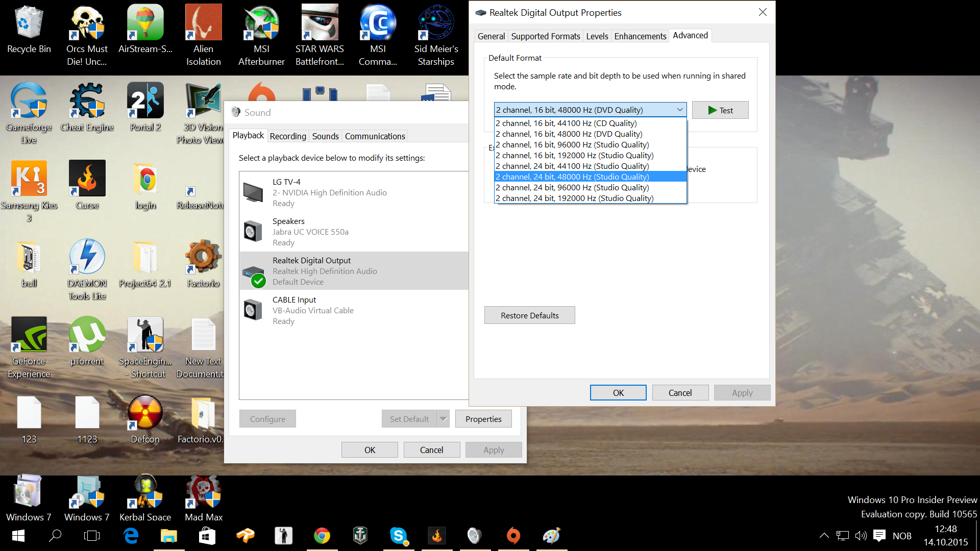Click the Test button

point(720,110)
